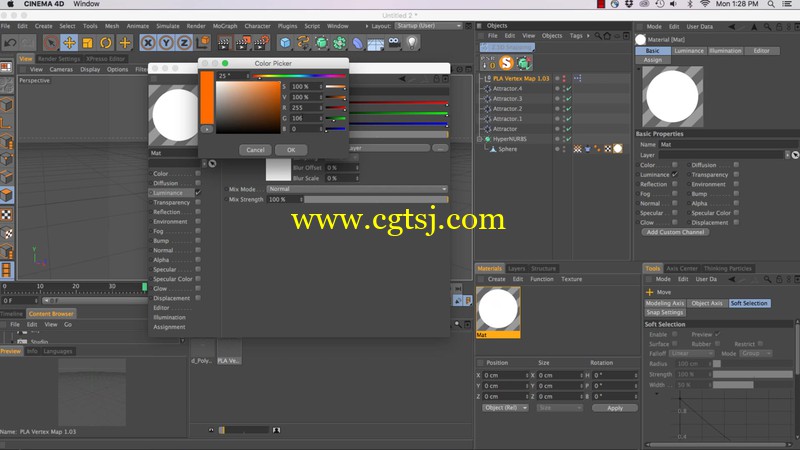This screenshot has height=450, width=800.
Task: Click Apply in coordinates panel
Action: [615, 408]
